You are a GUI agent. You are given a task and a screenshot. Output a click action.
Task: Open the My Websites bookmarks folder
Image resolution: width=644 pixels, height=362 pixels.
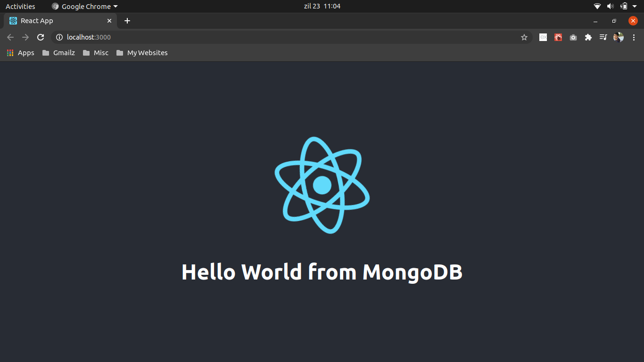click(142, 53)
